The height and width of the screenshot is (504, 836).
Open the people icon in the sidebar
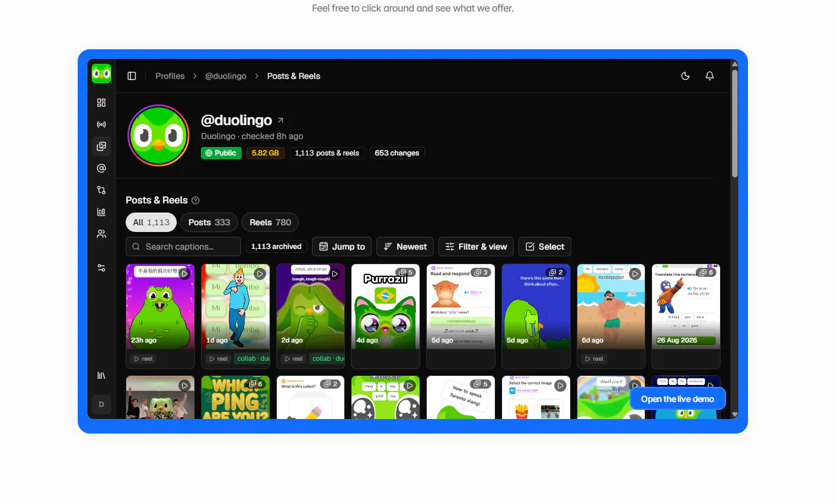click(x=101, y=234)
